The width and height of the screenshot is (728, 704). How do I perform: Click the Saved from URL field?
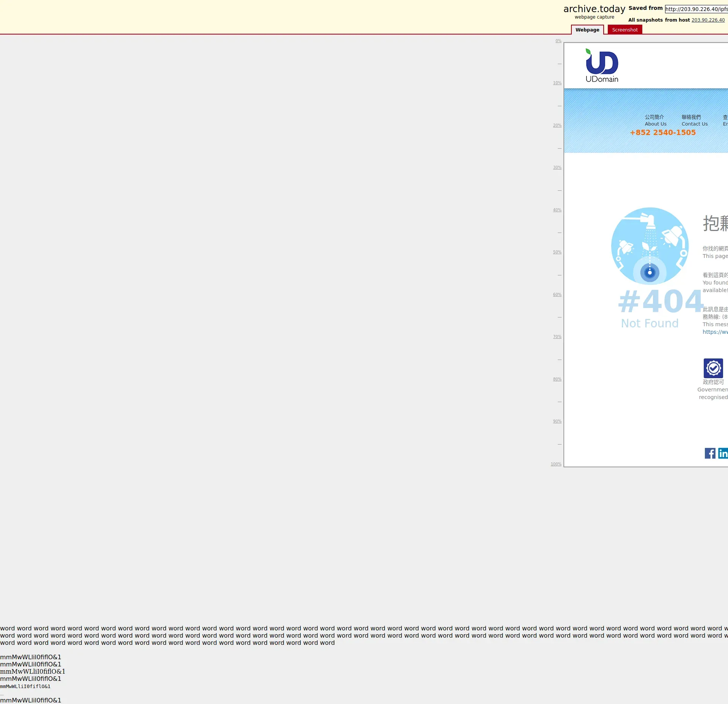[x=696, y=9]
